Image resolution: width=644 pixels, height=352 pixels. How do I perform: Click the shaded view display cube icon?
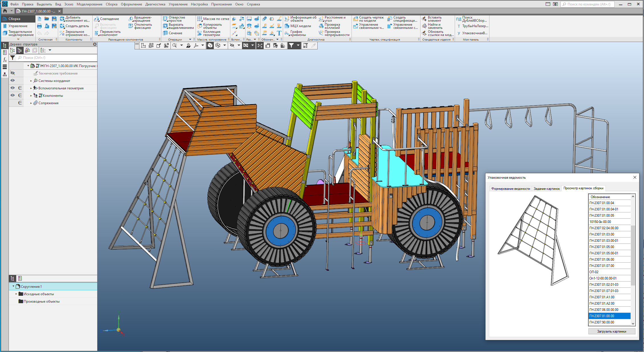click(x=210, y=45)
